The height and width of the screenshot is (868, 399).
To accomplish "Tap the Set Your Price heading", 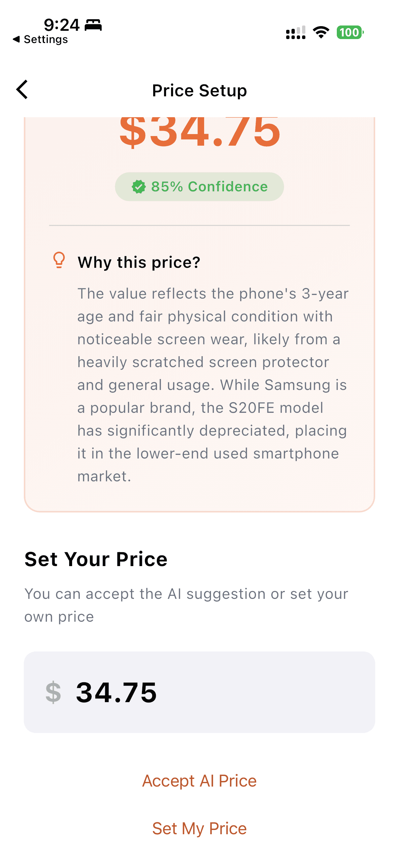I will 96,559.
